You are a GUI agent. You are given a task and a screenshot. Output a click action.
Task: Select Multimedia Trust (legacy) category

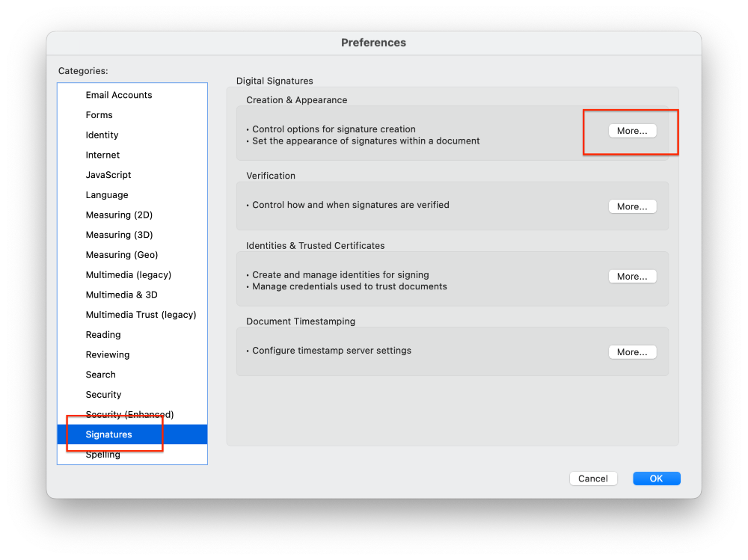(141, 315)
